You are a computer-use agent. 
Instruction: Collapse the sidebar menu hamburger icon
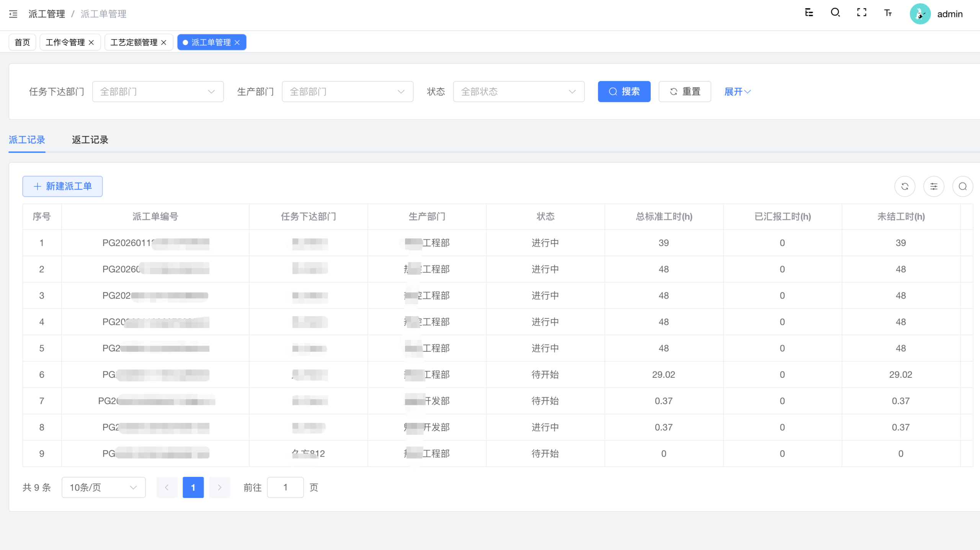(13, 14)
